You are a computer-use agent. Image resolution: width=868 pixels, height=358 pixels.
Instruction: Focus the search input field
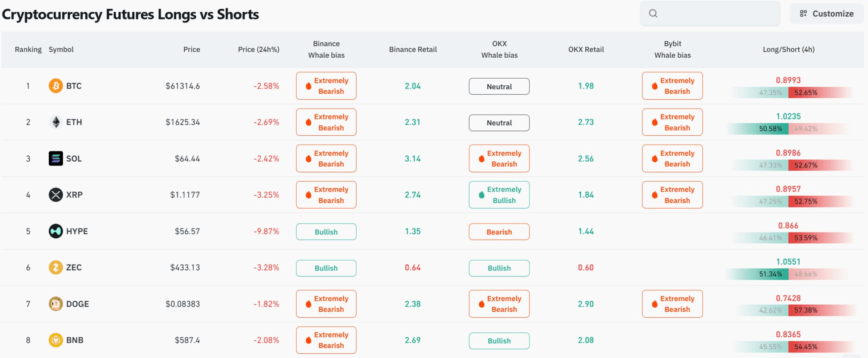(x=710, y=14)
